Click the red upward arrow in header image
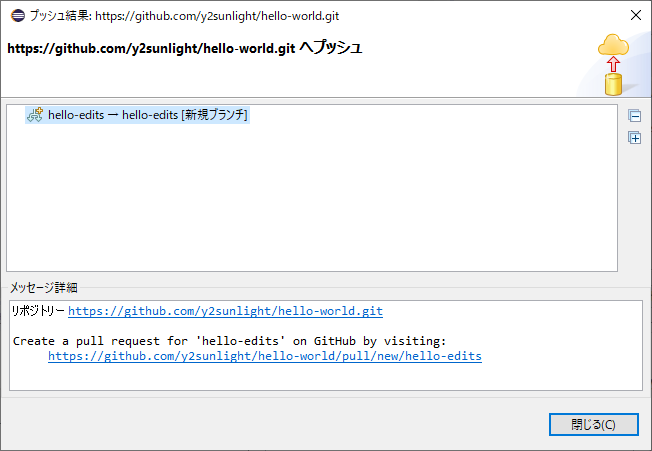Screen dimensions: 652x451 [612, 65]
